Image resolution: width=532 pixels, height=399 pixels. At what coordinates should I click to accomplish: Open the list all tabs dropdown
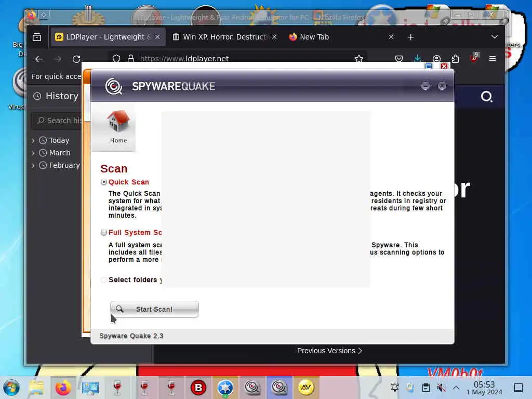[495, 37]
